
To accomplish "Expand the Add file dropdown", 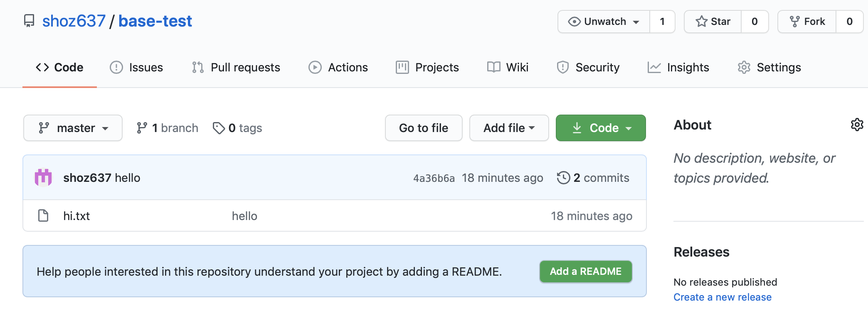I will pyautogui.click(x=509, y=128).
